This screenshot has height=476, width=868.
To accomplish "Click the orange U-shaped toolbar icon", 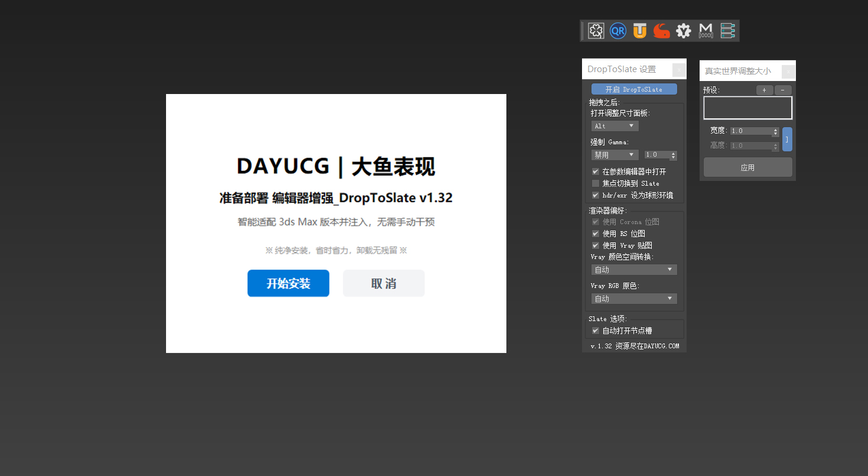I will pyautogui.click(x=640, y=31).
